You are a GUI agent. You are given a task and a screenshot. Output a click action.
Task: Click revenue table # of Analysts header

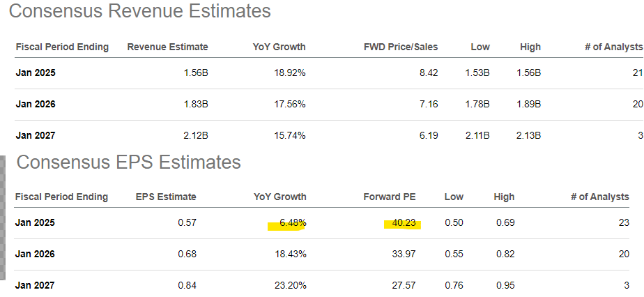click(x=613, y=47)
